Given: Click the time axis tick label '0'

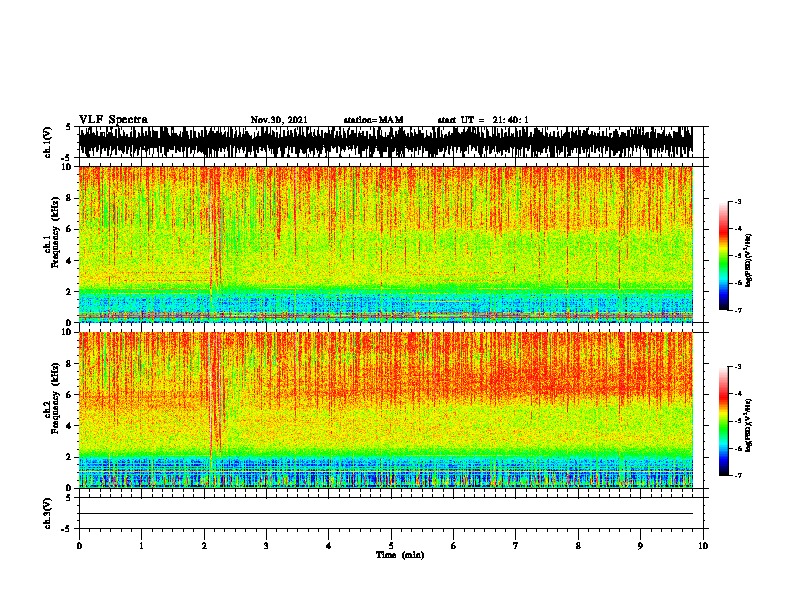Looking at the screenshot, I should pyautogui.click(x=79, y=546).
